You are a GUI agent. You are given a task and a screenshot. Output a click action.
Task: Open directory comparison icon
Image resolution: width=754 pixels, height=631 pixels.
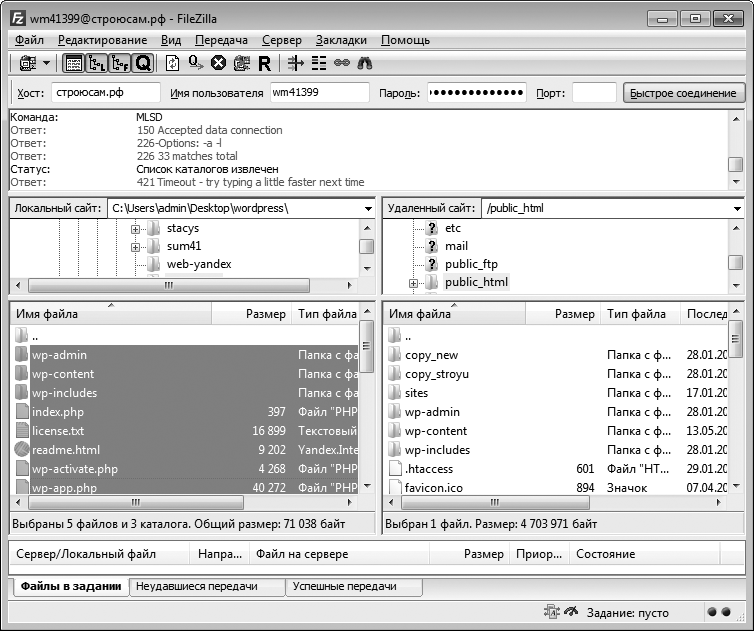[x=319, y=63]
